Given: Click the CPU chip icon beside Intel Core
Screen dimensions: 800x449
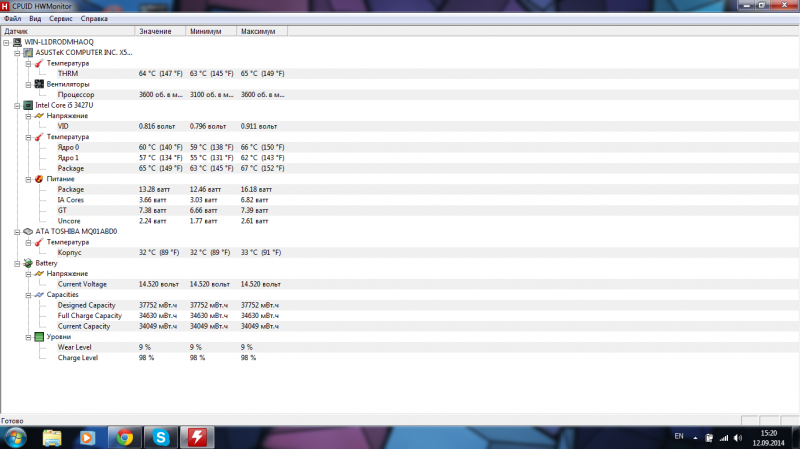Looking at the screenshot, I should pos(28,105).
